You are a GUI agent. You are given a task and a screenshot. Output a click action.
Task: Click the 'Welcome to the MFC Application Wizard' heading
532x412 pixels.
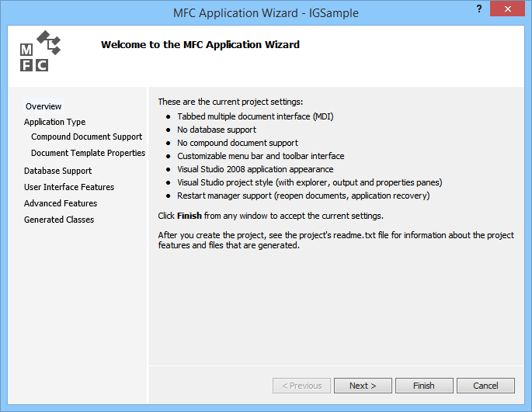click(x=200, y=44)
